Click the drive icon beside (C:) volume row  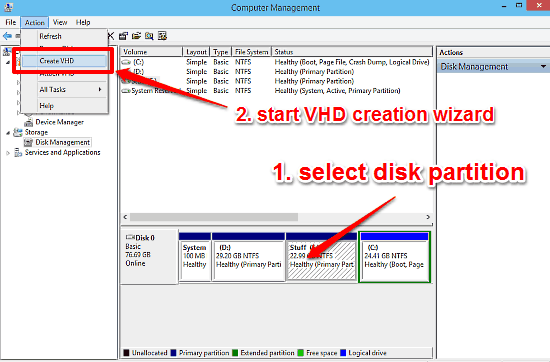(126, 62)
